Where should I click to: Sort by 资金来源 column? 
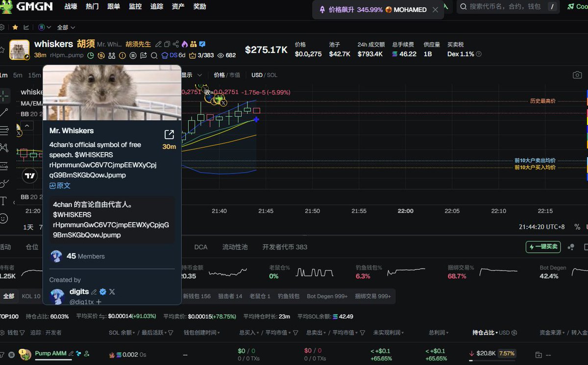[x=553, y=333]
